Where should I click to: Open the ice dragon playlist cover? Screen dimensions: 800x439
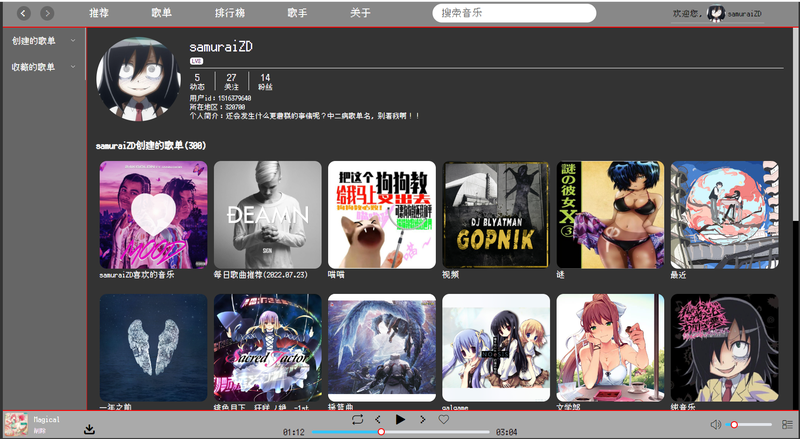click(x=382, y=348)
